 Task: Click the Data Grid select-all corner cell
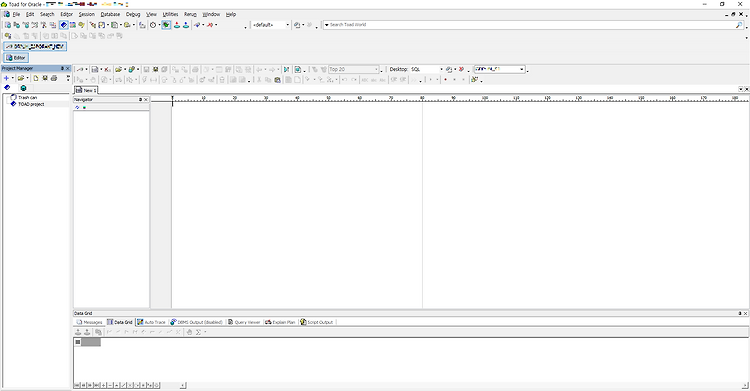[x=77, y=342]
